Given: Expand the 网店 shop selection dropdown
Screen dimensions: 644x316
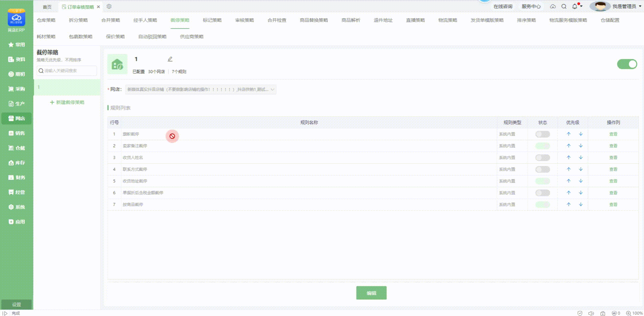Looking at the screenshot, I should 201,89.
